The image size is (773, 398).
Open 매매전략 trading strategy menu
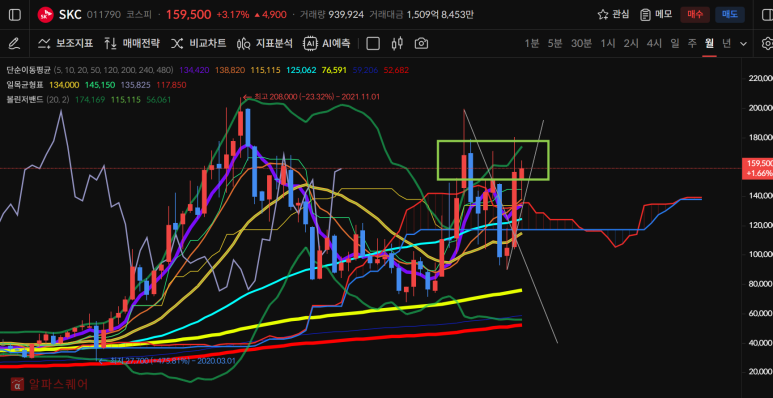(x=132, y=43)
